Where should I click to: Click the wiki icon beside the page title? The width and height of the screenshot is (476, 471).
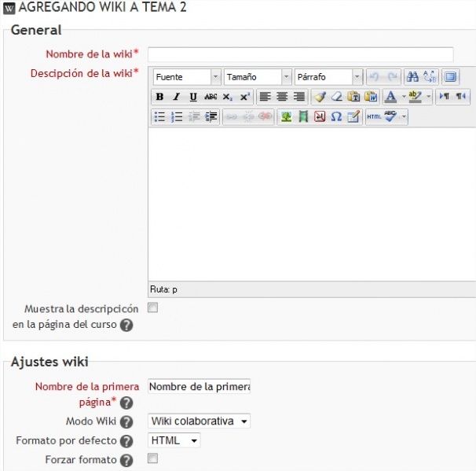(9, 8)
